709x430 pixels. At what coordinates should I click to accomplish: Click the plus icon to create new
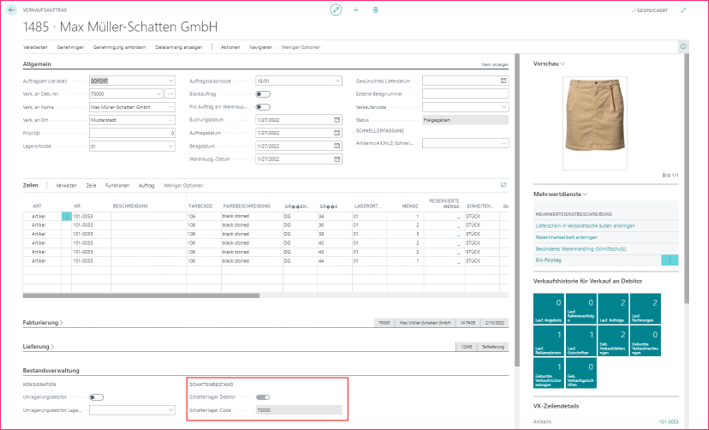[x=356, y=9]
